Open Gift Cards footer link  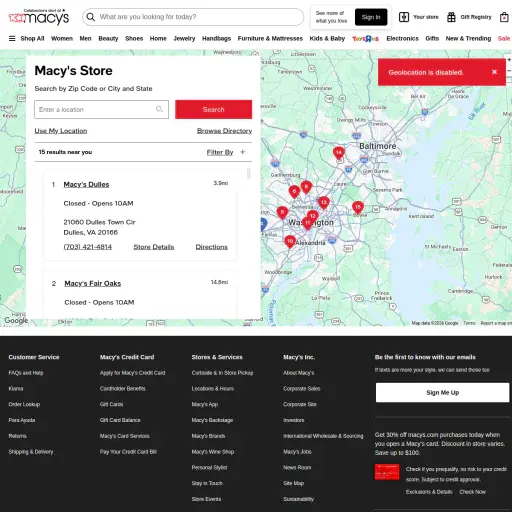[111, 404]
